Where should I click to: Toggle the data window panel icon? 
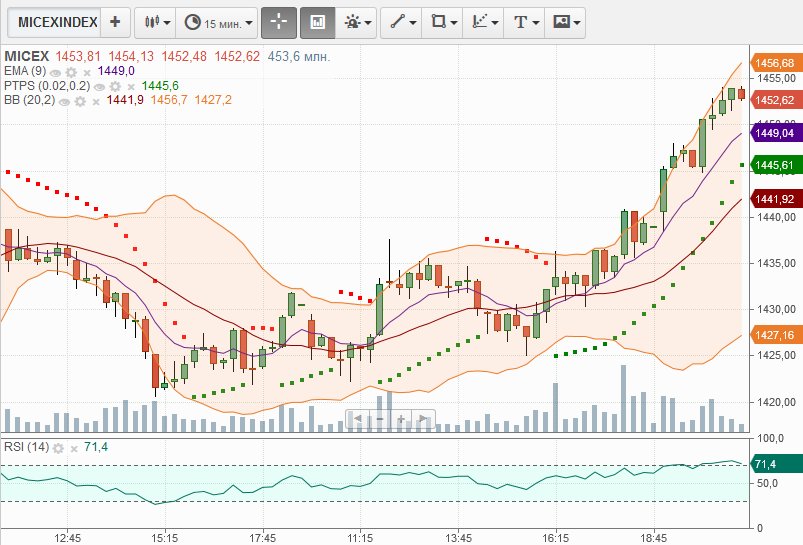tap(318, 21)
